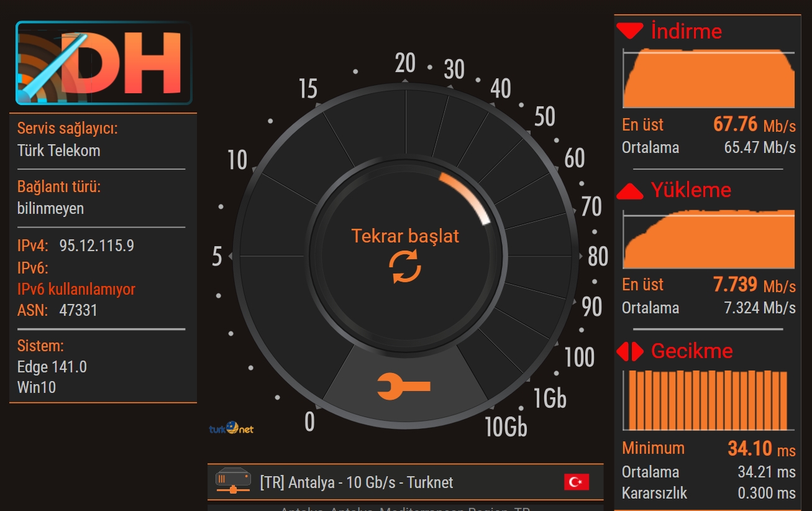Click the red download arrow icon
Viewport: 812px width, 511px height.
630,31
